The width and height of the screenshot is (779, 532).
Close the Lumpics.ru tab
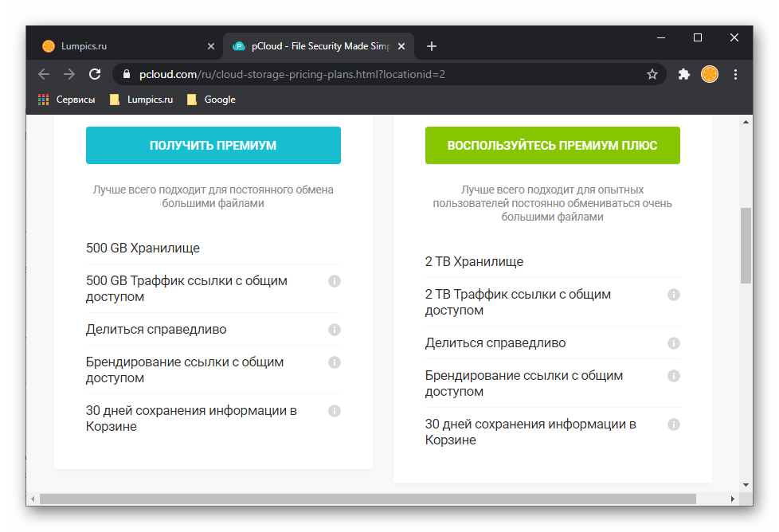211,46
